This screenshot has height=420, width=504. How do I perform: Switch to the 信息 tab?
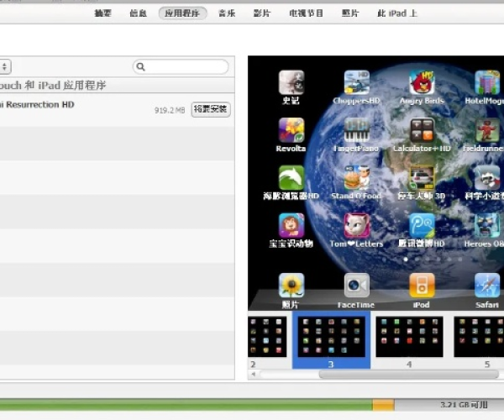click(138, 13)
